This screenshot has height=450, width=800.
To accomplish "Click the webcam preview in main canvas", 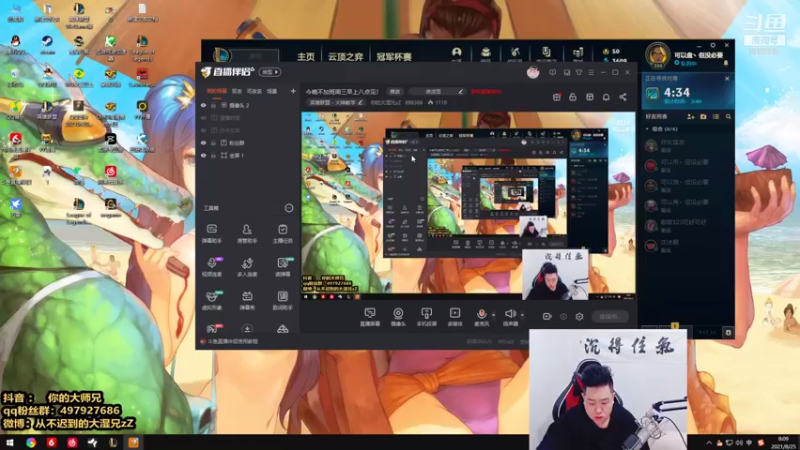I will 555,274.
